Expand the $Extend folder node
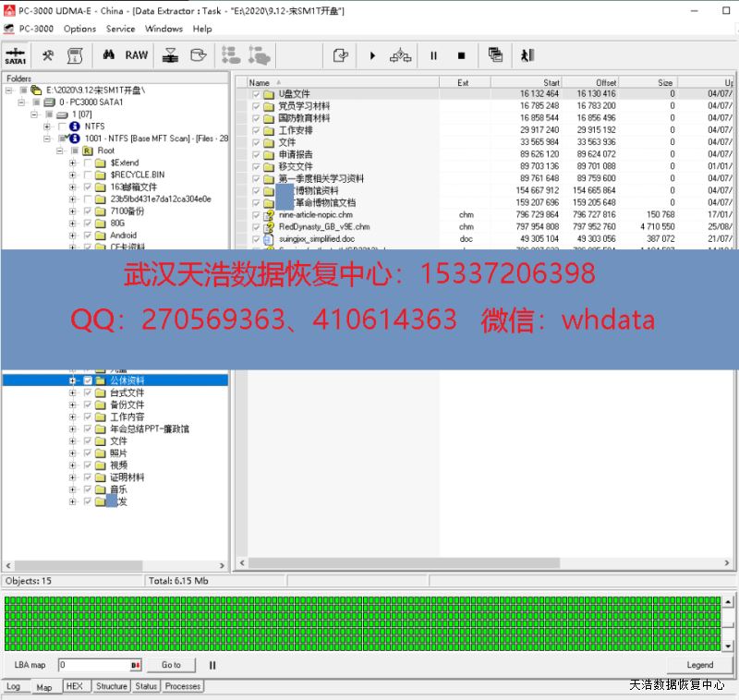Screen dimensions: 739x700 pos(73,163)
